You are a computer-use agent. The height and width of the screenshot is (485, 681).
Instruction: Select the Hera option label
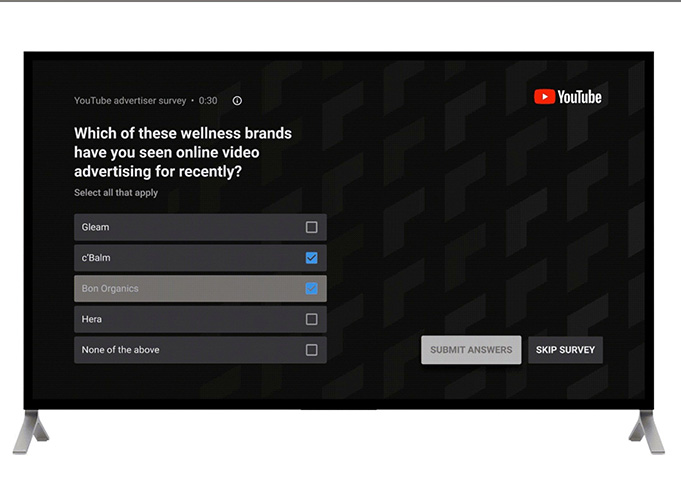click(x=92, y=319)
